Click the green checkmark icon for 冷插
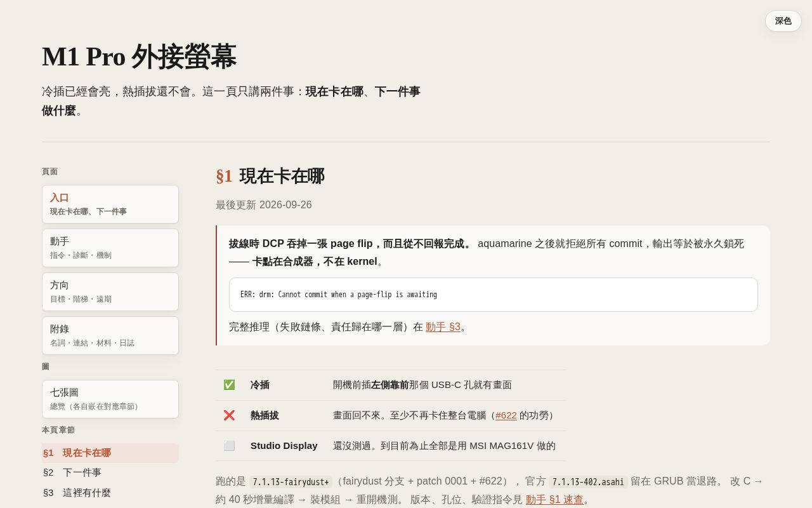 click(x=229, y=385)
